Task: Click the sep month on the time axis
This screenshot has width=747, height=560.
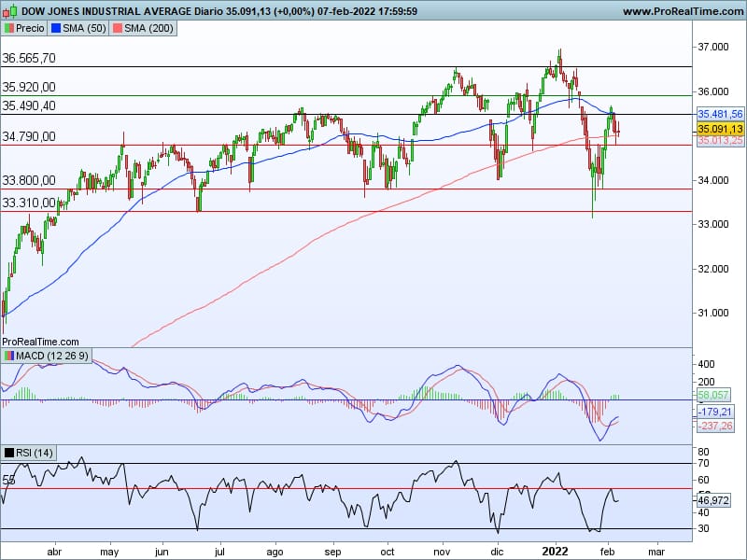Action: point(333,553)
